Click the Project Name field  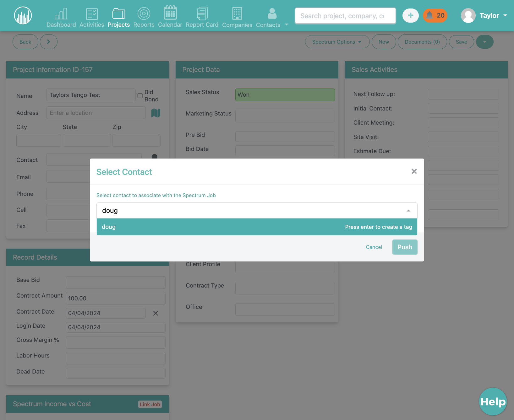point(91,95)
